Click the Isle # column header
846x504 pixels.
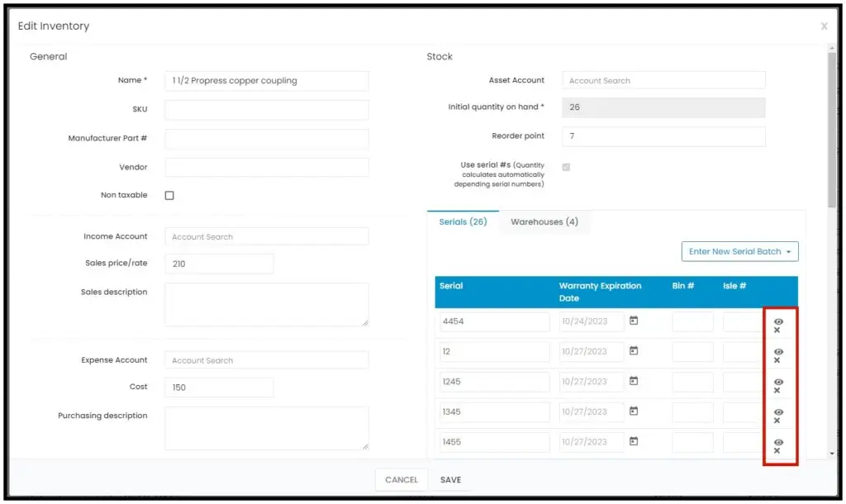point(734,286)
